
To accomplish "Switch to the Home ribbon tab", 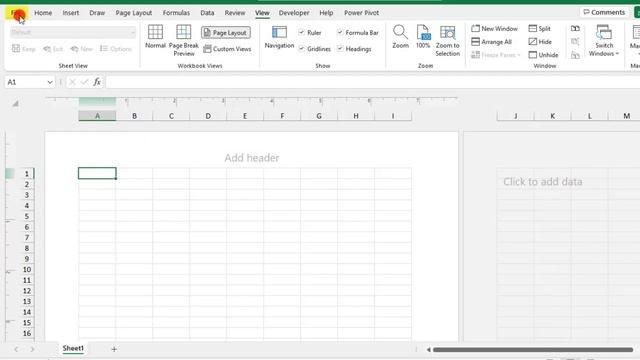I will pyautogui.click(x=43, y=13).
